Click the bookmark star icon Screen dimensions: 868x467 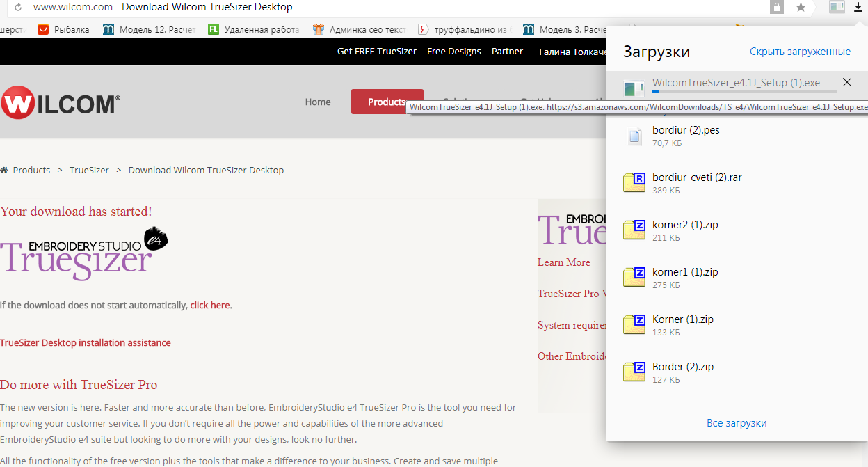[x=801, y=8]
